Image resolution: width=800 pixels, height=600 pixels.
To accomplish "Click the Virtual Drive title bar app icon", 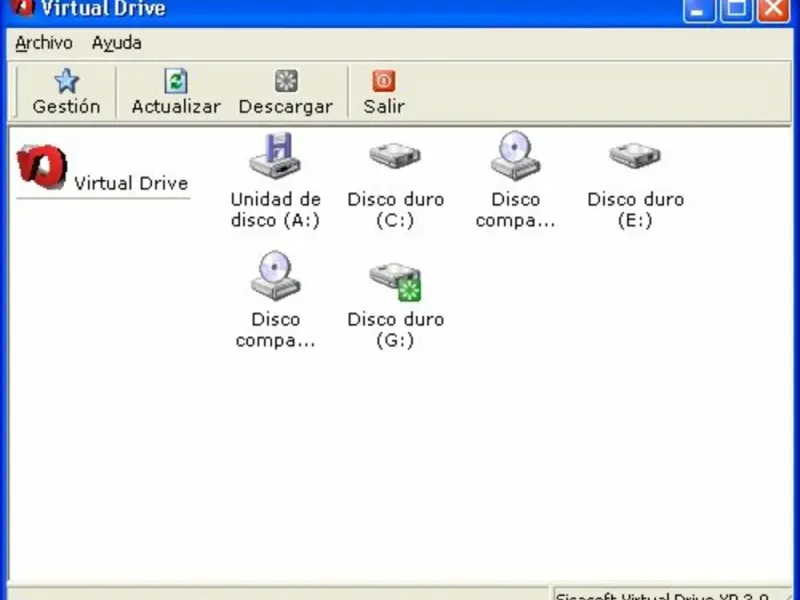I will coord(22,6).
